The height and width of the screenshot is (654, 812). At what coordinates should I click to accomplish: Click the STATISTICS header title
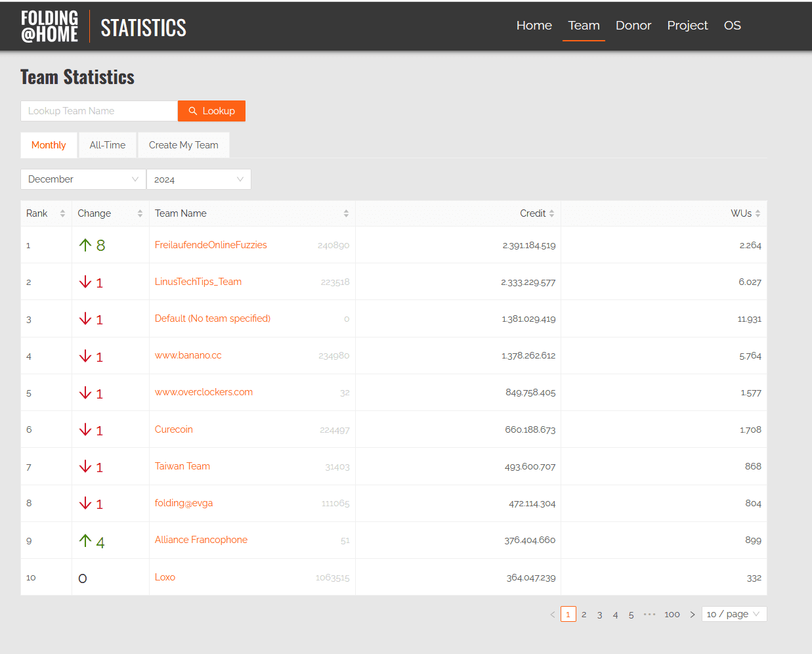(143, 28)
